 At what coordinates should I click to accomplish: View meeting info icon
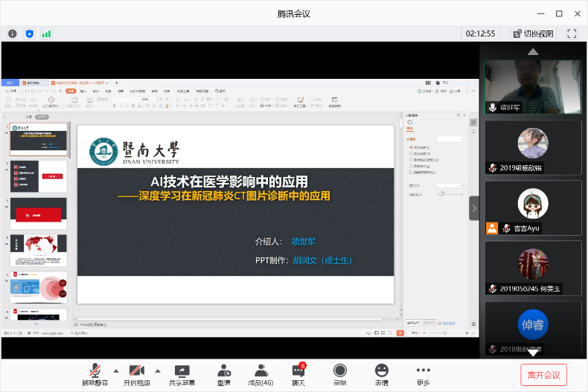tap(13, 33)
